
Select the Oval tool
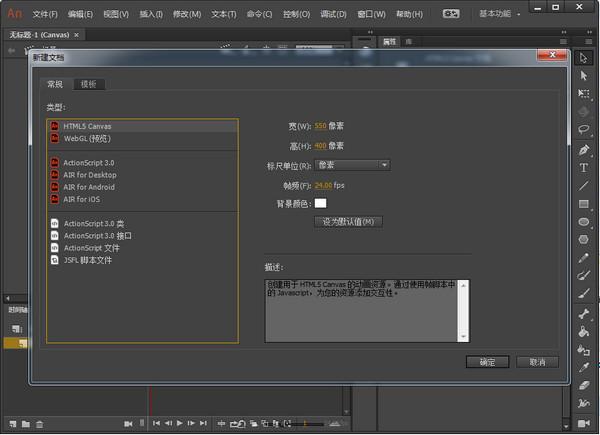point(583,222)
